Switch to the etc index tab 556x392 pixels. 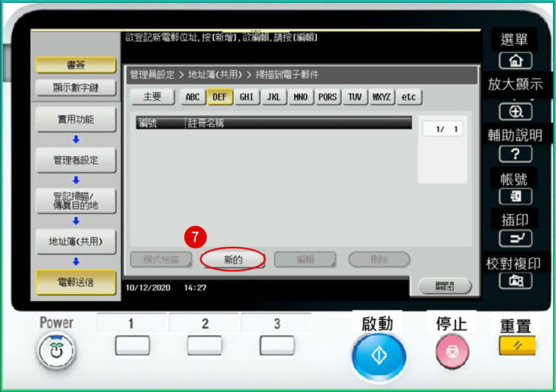pyautogui.click(x=409, y=97)
